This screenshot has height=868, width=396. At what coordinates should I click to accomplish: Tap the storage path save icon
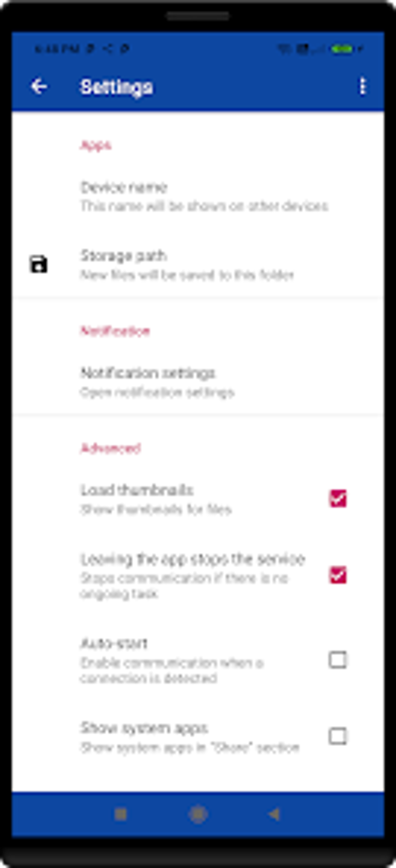[38, 264]
